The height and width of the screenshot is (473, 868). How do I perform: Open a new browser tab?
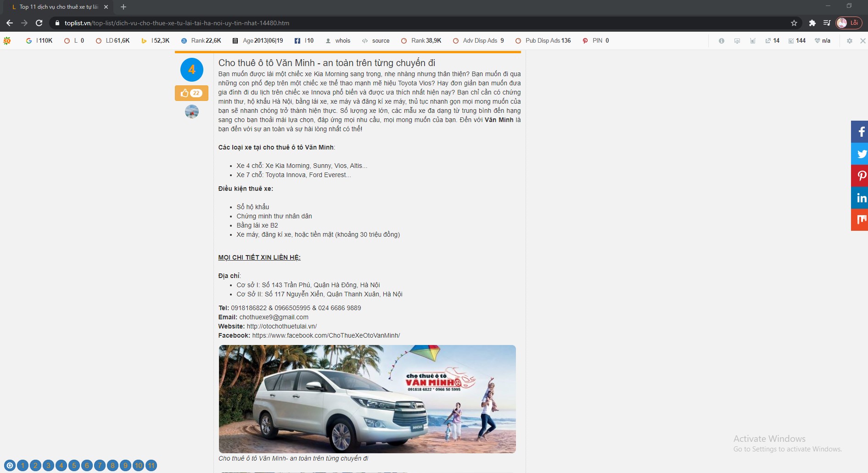click(123, 7)
